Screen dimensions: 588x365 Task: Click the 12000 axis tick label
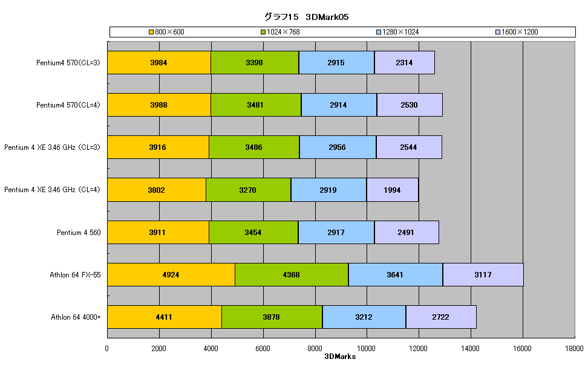[x=418, y=349]
